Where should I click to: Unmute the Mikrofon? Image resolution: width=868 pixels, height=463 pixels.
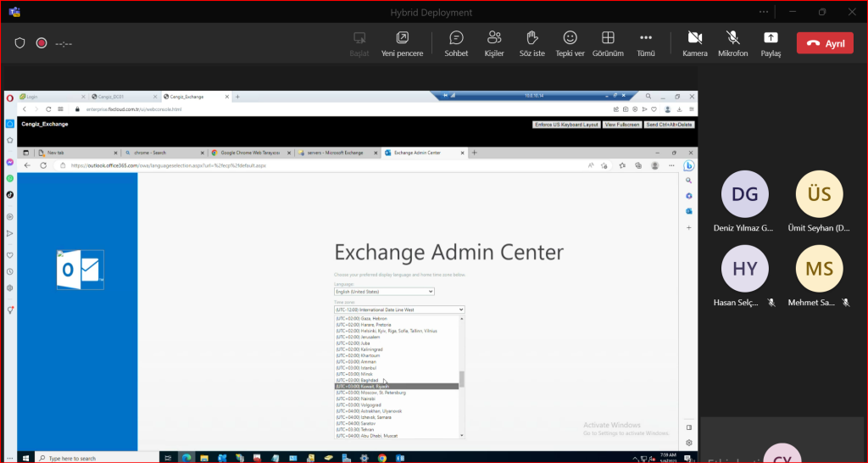tap(733, 42)
